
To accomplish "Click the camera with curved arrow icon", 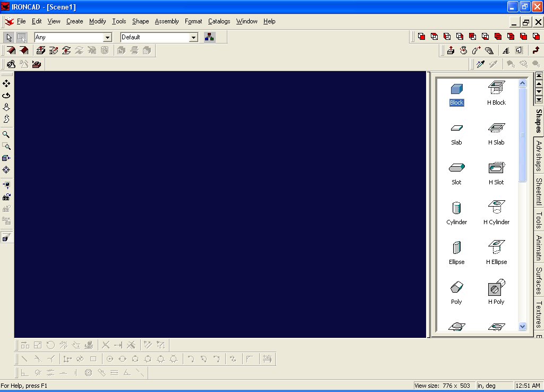I will tap(6, 197).
